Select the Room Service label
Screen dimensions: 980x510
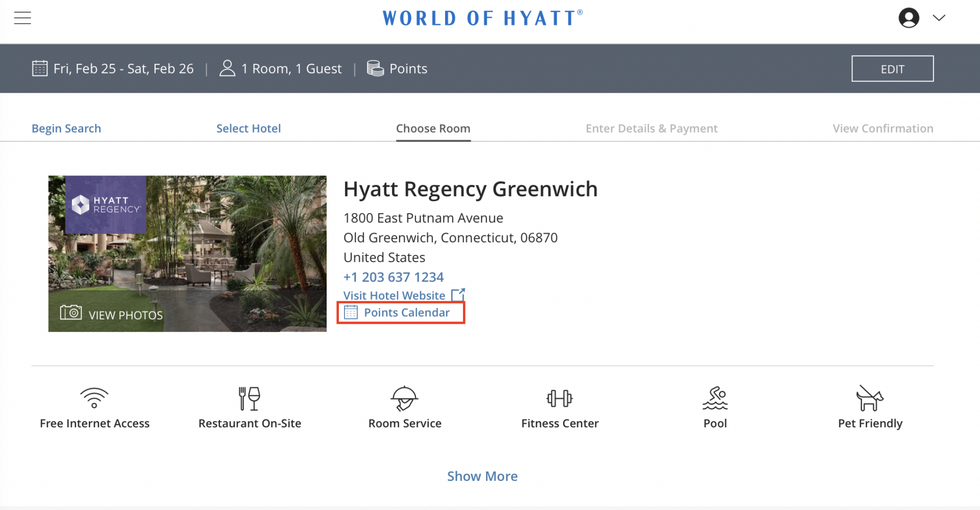pyautogui.click(x=405, y=423)
